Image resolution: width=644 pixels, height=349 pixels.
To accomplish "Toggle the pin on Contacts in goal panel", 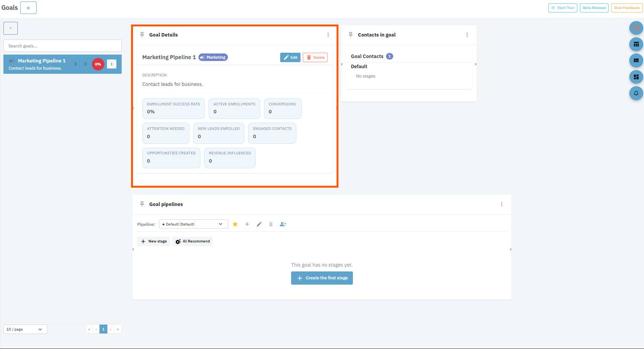I will coord(351,35).
